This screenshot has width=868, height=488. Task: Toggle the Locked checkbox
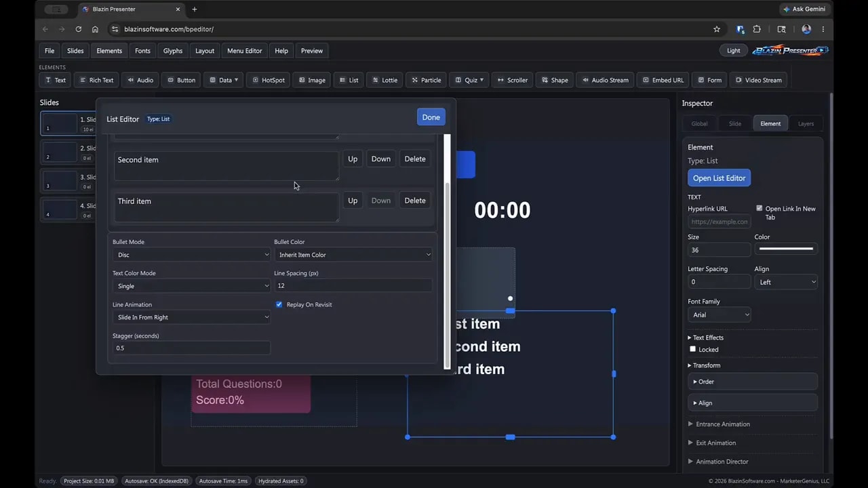click(692, 349)
